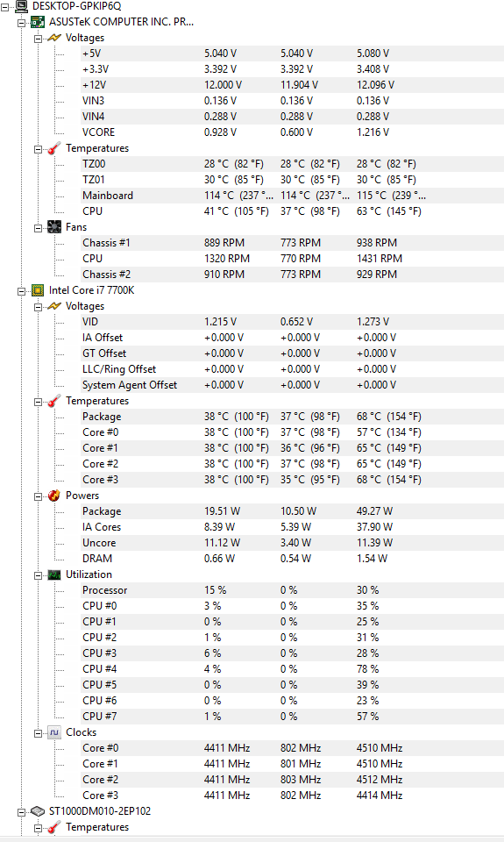Click the Intel Core i7 7700K chip icon
The width and height of the screenshot is (504, 842).
38,290
